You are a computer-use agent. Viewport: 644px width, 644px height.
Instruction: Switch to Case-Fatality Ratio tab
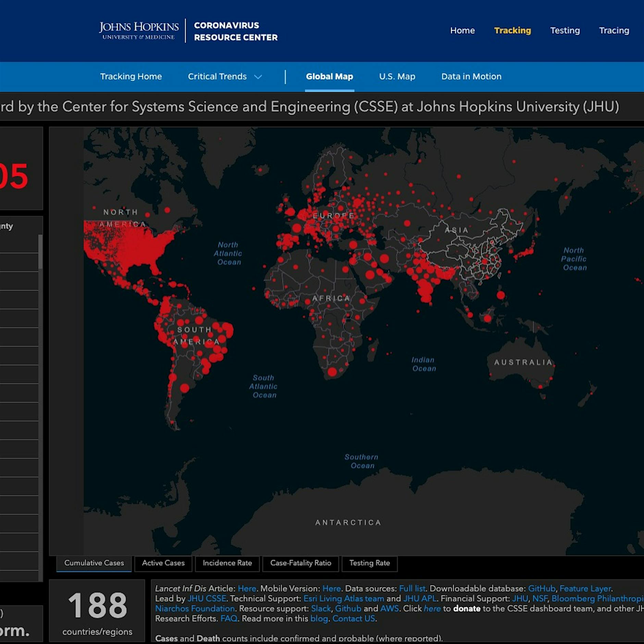300,563
